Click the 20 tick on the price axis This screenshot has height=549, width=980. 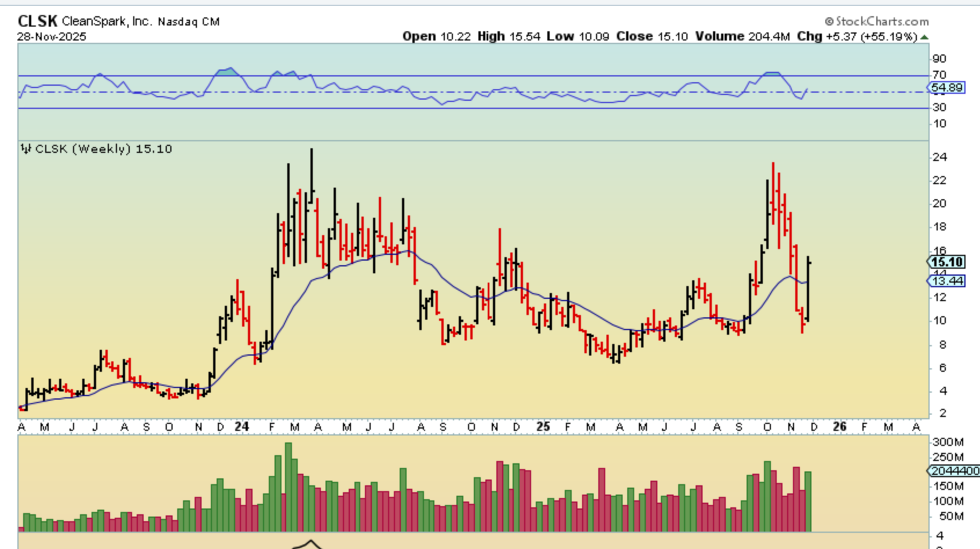[x=939, y=203]
